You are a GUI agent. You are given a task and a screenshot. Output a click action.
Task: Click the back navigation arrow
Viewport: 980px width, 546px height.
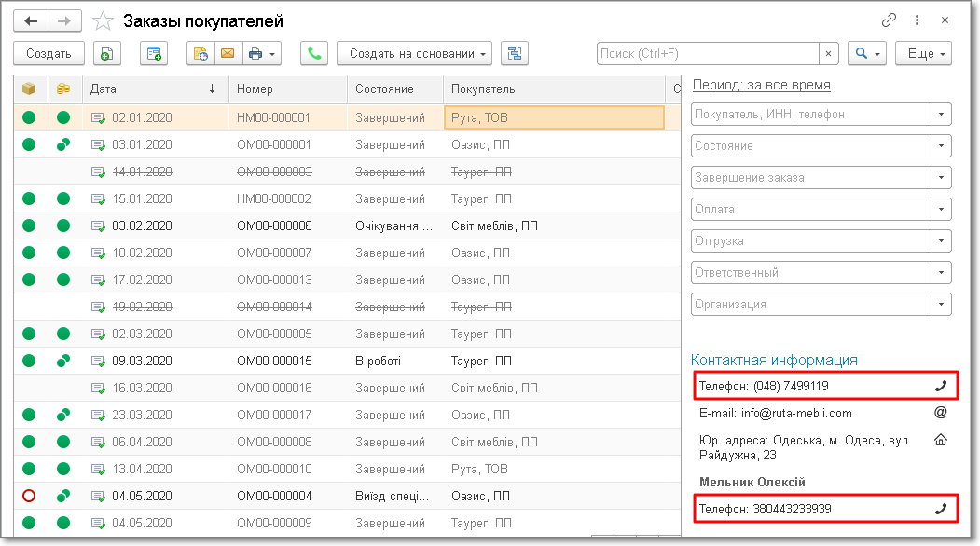click(31, 20)
